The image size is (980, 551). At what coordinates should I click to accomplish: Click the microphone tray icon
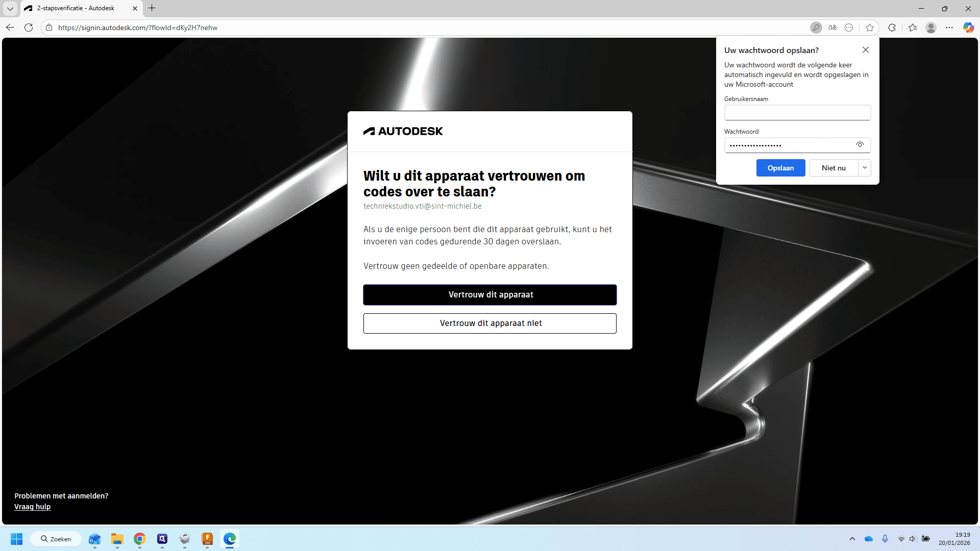tap(885, 539)
